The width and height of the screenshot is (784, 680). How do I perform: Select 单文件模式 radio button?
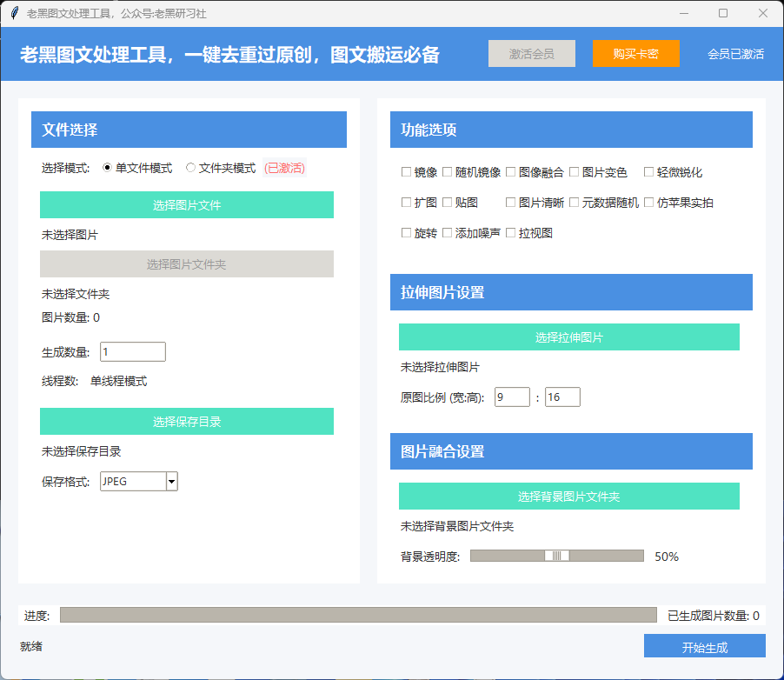(108, 168)
